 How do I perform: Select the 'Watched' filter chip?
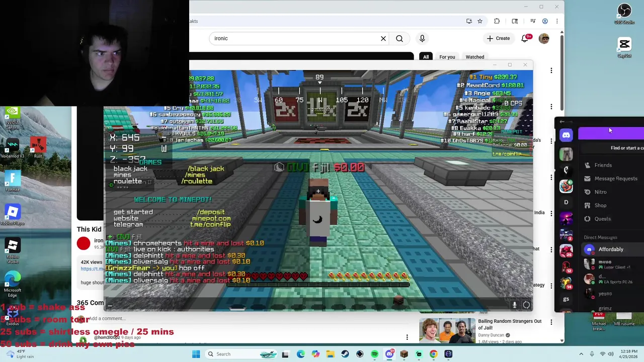tap(475, 57)
